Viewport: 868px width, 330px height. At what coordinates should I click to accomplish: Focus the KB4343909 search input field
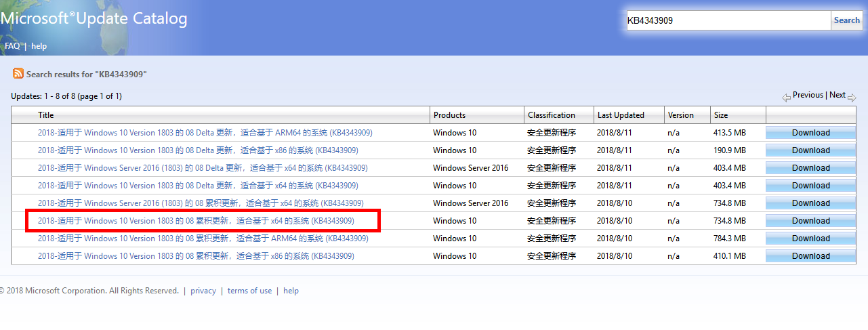tap(728, 20)
